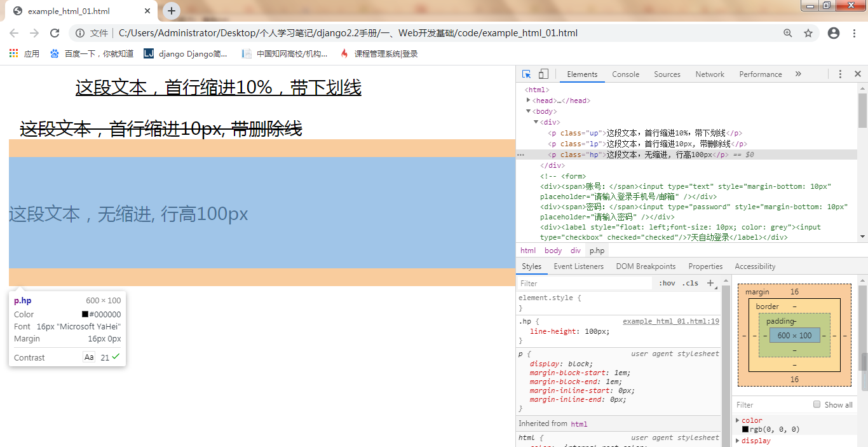
Task: Click the address bar URL
Action: [348, 33]
